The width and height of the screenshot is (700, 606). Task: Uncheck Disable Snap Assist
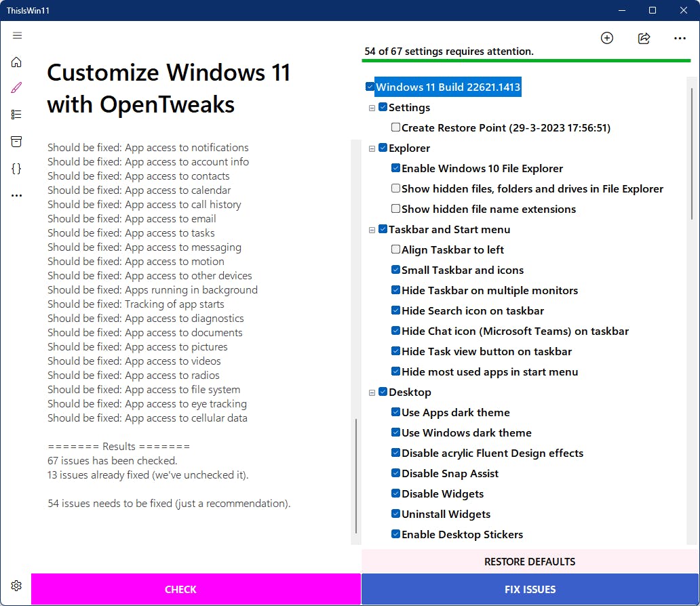(x=395, y=472)
